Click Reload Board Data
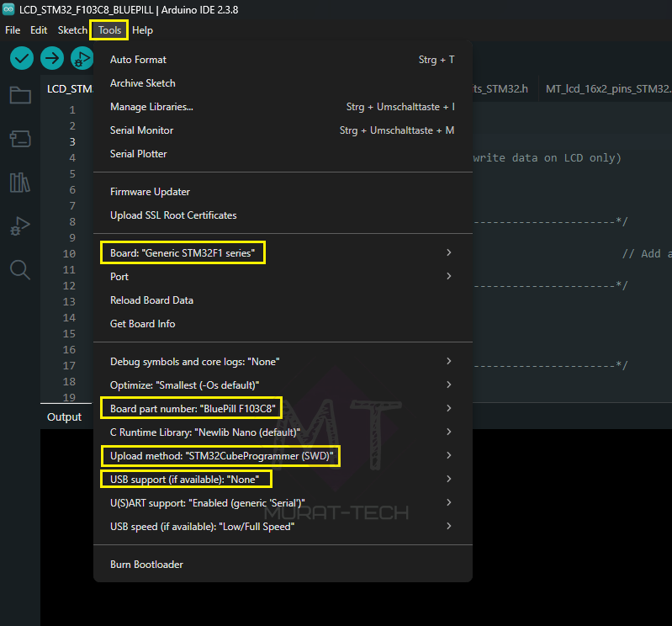 pyautogui.click(x=283, y=300)
